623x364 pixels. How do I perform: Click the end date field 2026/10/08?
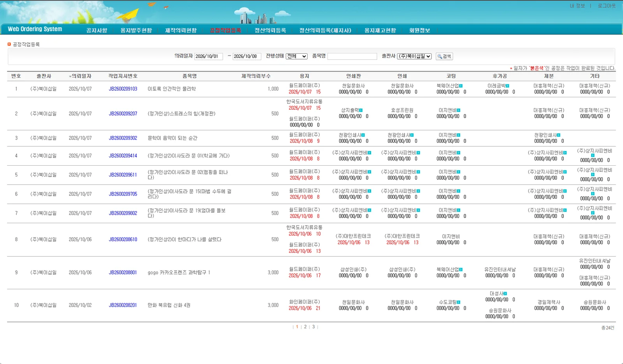click(x=247, y=56)
